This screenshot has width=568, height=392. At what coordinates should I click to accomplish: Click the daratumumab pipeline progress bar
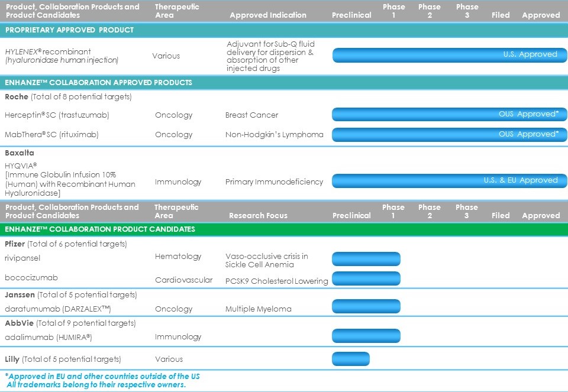[x=366, y=306]
